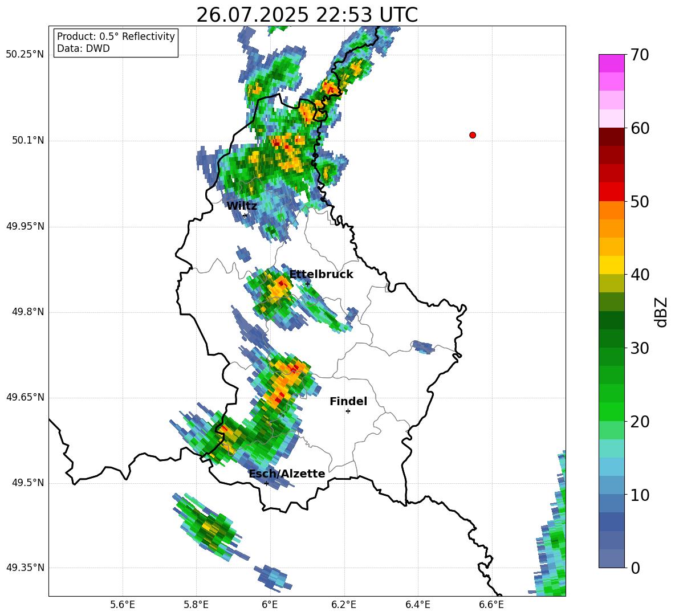Click the 49.35°N latitude label
The image size is (675, 616).
[25, 568]
